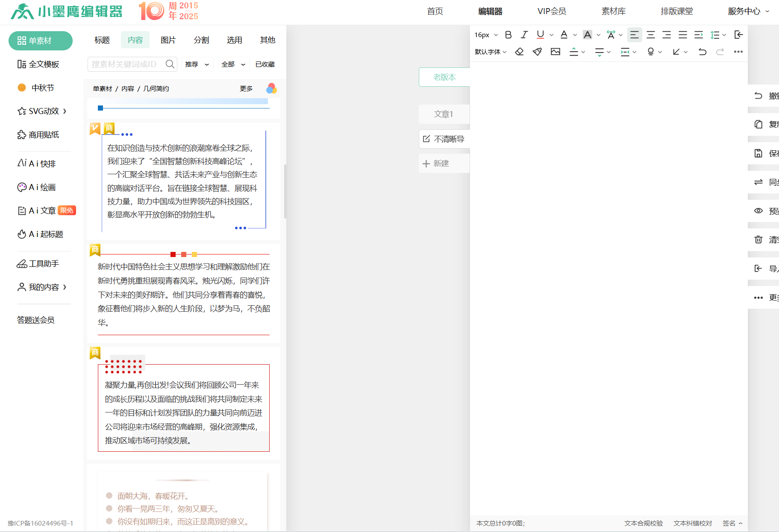Focus the material keyword search field
This screenshot has width=779, height=532.
coord(126,64)
